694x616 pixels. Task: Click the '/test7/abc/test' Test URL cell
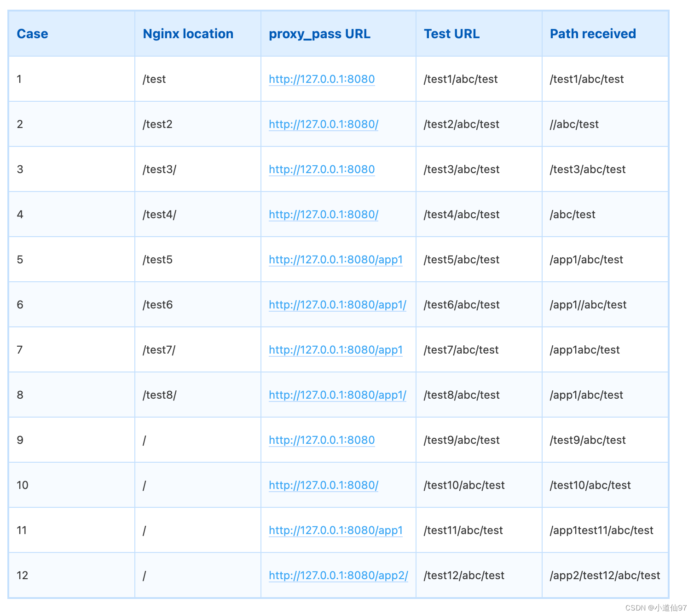coord(479,350)
